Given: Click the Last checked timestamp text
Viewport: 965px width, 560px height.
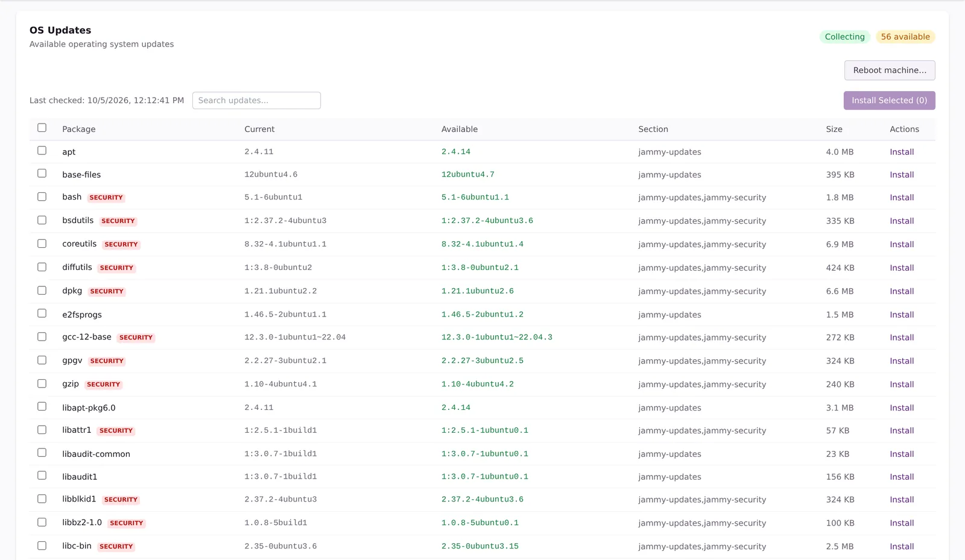Looking at the screenshot, I should pos(107,101).
